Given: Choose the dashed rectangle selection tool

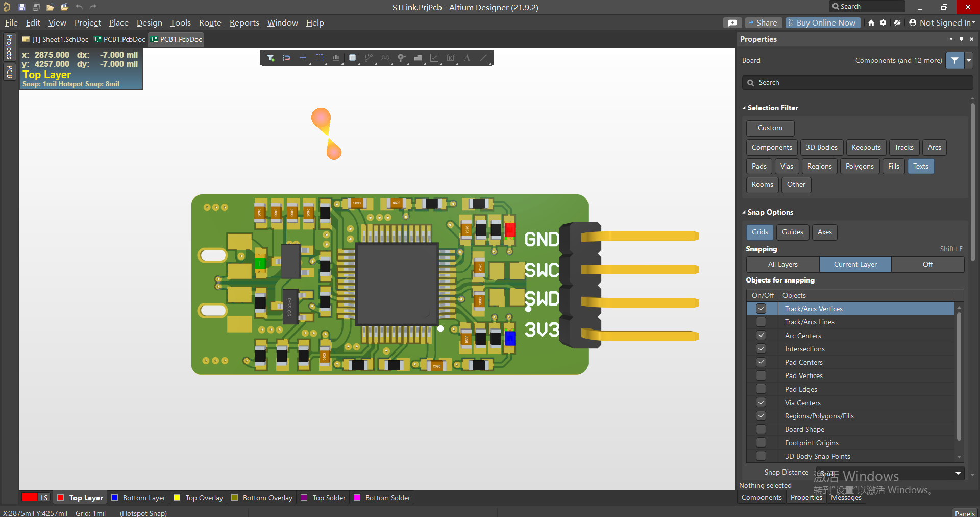Looking at the screenshot, I should [x=320, y=58].
